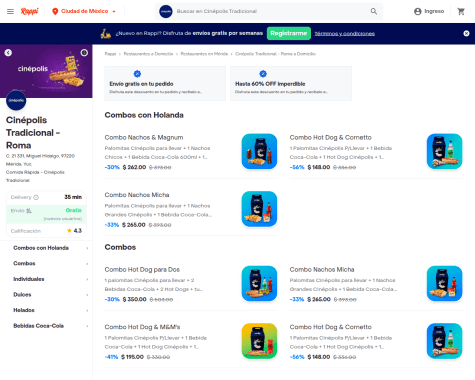The height and width of the screenshot is (380, 475).
Task: Click the red location pin icon
Action: click(55, 11)
